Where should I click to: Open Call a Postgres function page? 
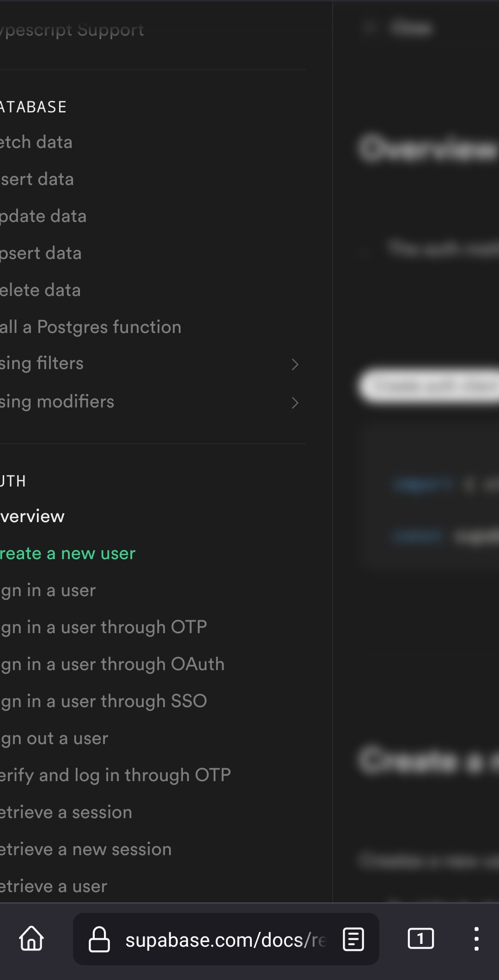pos(91,327)
